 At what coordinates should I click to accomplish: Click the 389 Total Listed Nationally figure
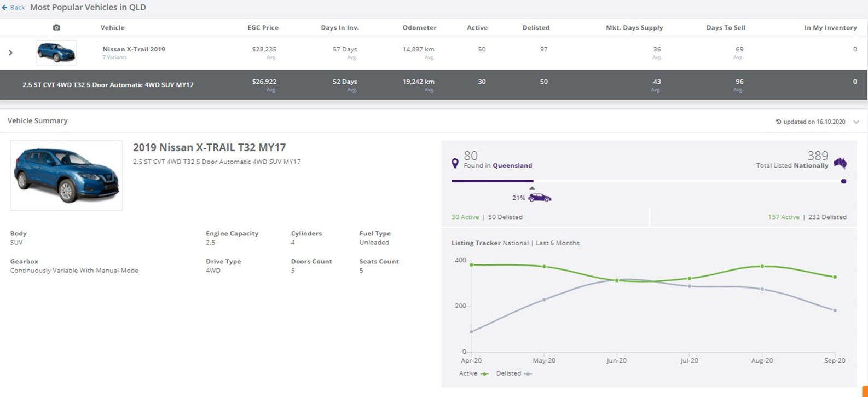click(x=818, y=156)
